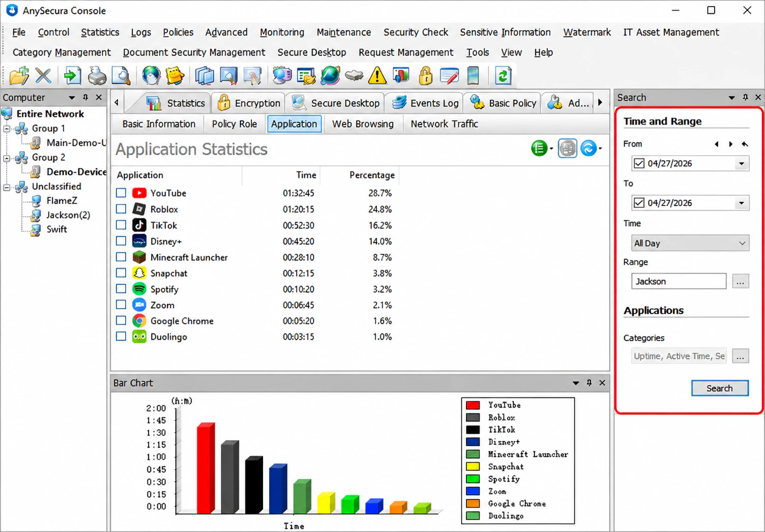Click the reset date back arrow
Image resolution: width=765 pixels, height=532 pixels.
click(x=745, y=144)
